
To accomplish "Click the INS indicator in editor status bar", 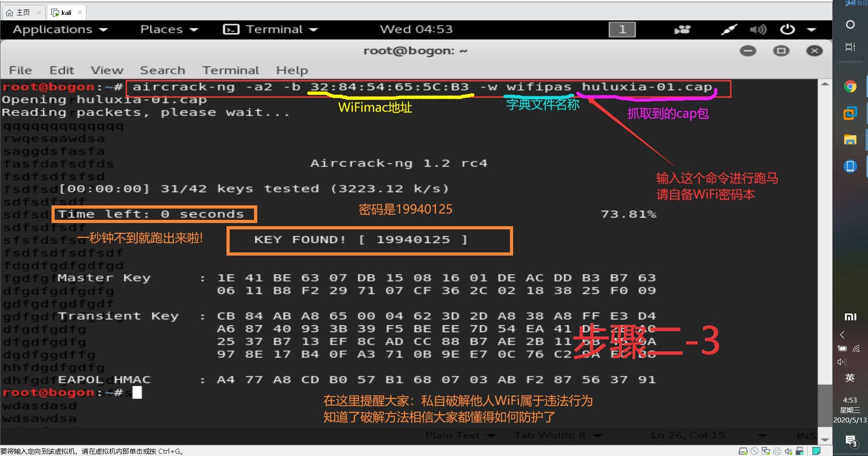I will click(x=806, y=435).
